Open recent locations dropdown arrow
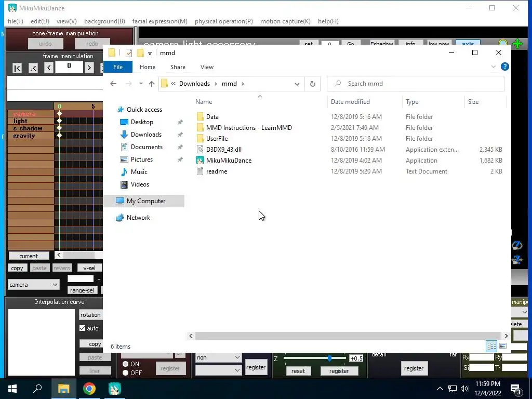Screen dimensions: 532x399 tap(141, 84)
